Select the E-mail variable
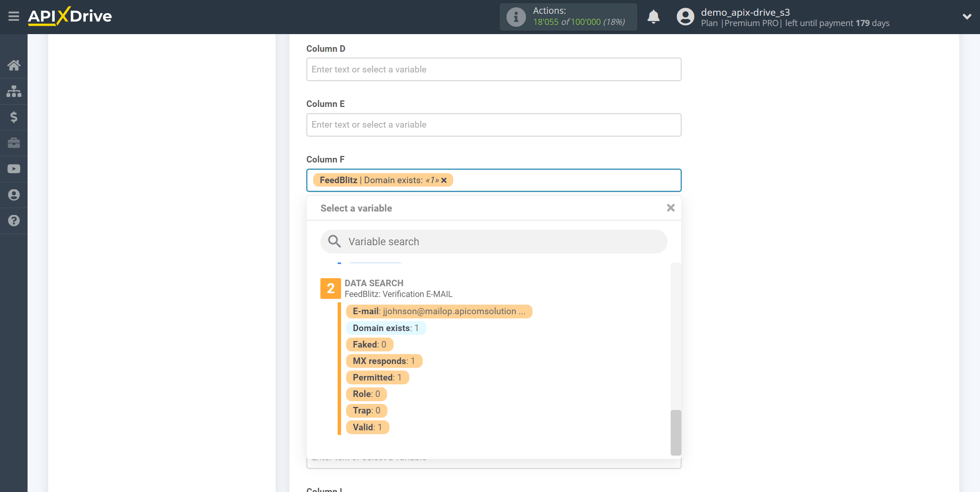Viewport: 980px width, 492px height. [x=439, y=312]
